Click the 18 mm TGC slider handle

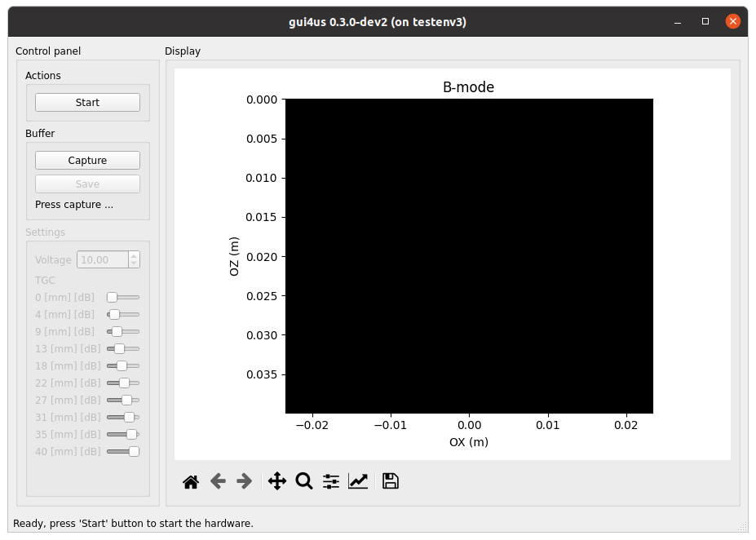[122, 365]
